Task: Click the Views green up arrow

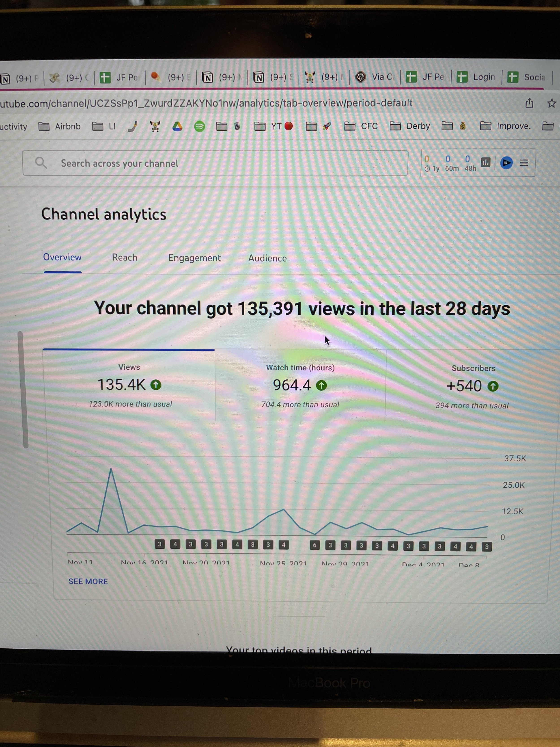Action: pos(156,385)
